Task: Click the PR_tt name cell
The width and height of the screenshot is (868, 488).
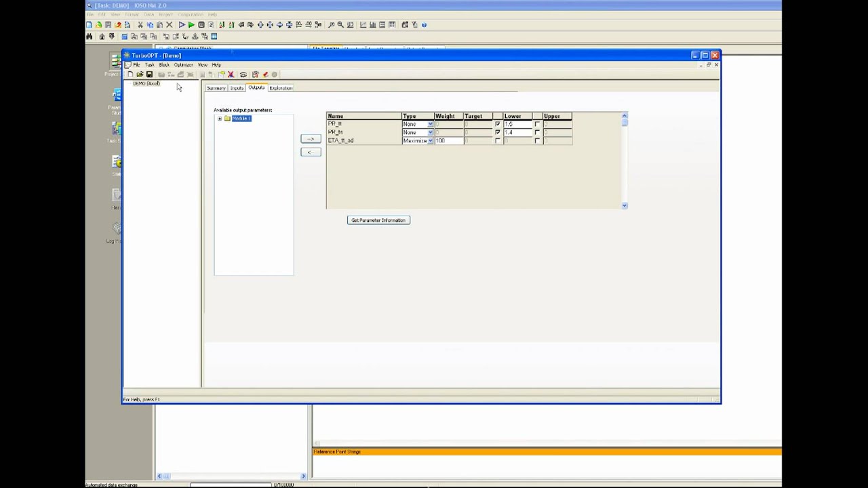Action: pos(364,124)
